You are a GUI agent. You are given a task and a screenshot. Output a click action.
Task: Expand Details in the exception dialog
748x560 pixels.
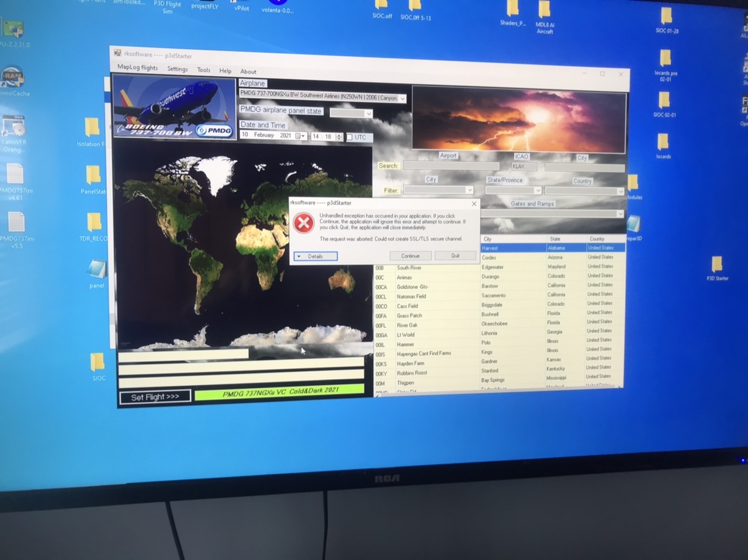tap(316, 256)
